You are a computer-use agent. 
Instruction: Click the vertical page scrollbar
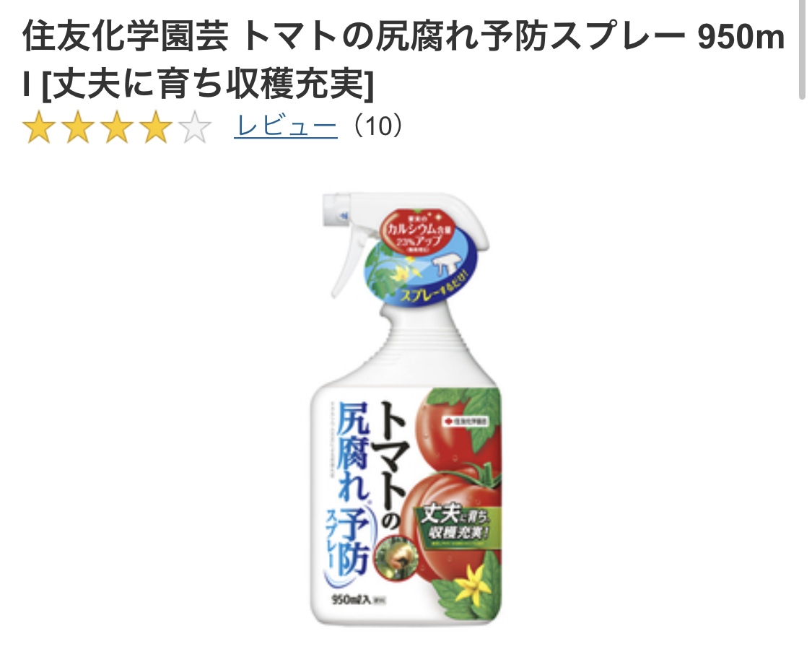[802, 50]
